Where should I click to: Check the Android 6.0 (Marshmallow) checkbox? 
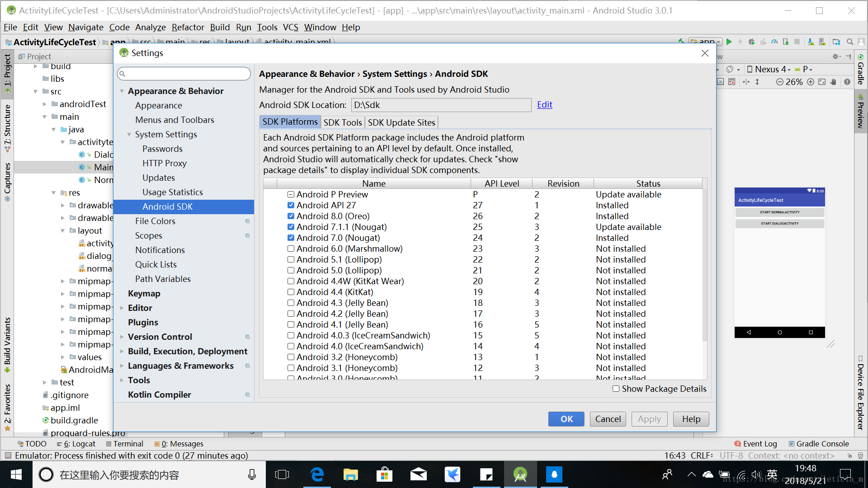coord(291,249)
